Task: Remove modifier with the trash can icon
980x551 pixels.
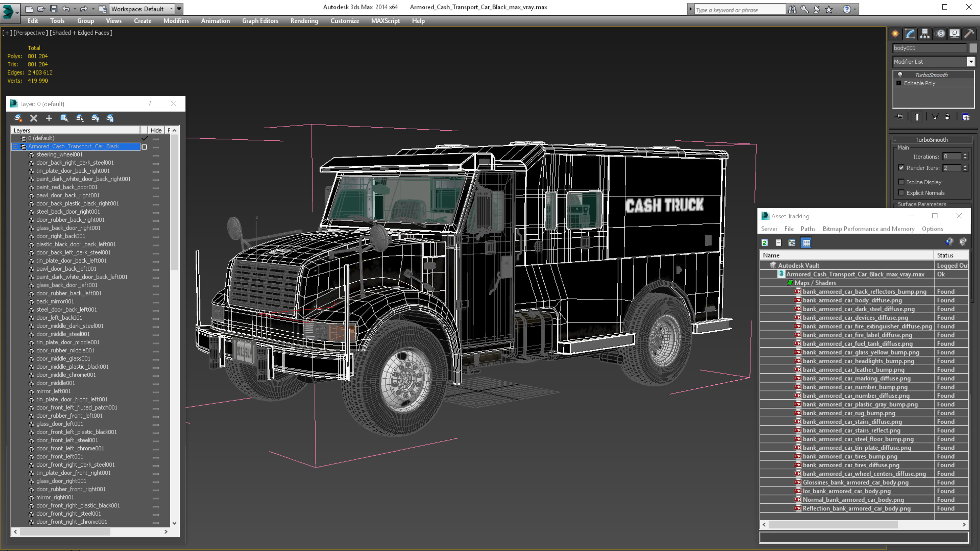Action: tap(947, 117)
